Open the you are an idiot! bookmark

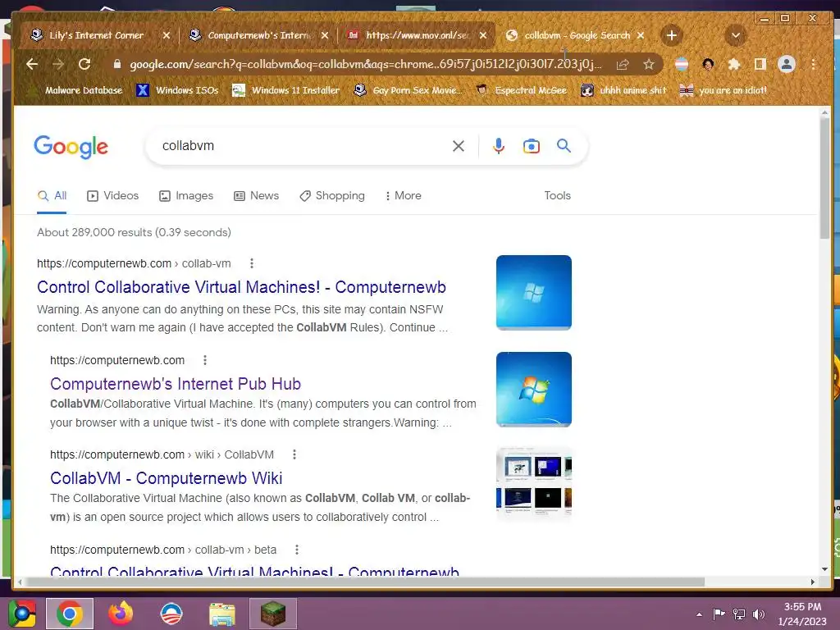point(724,90)
